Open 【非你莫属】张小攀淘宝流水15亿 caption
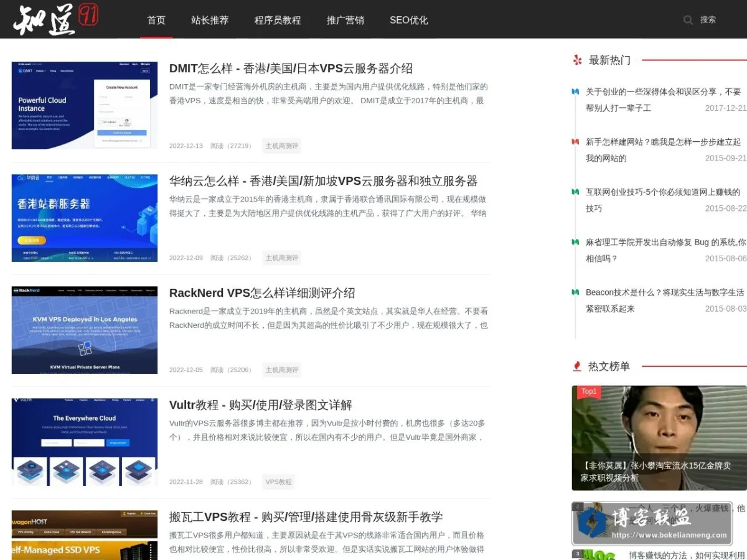The width and height of the screenshot is (747, 560). (656, 472)
